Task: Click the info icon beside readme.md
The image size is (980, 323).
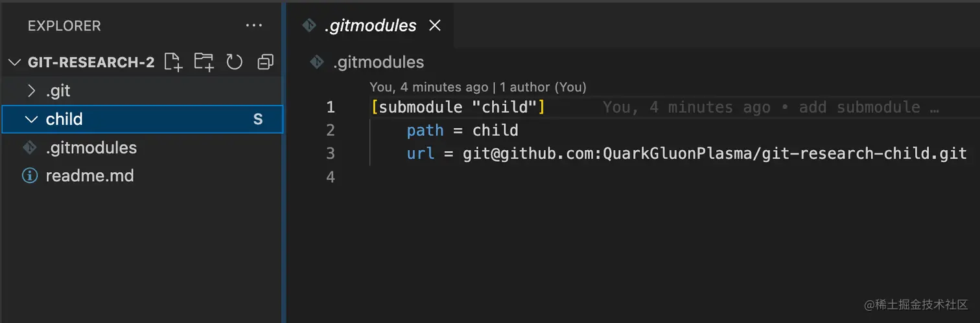Action: coord(30,175)
